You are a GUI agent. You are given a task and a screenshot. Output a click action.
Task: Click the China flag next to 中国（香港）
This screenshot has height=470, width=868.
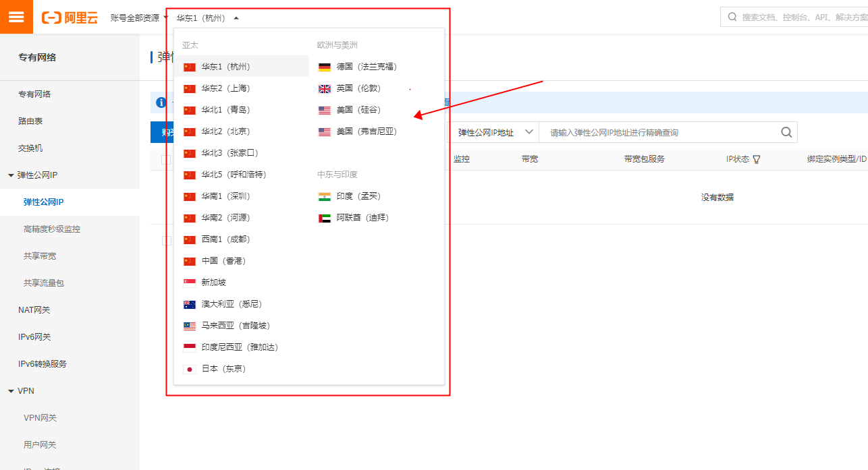click(x=189, y=261)
